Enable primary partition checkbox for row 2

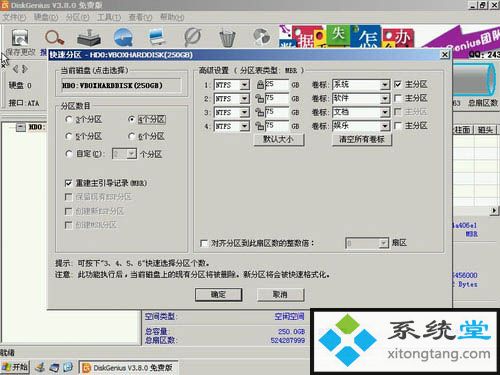tap(397, 98)
